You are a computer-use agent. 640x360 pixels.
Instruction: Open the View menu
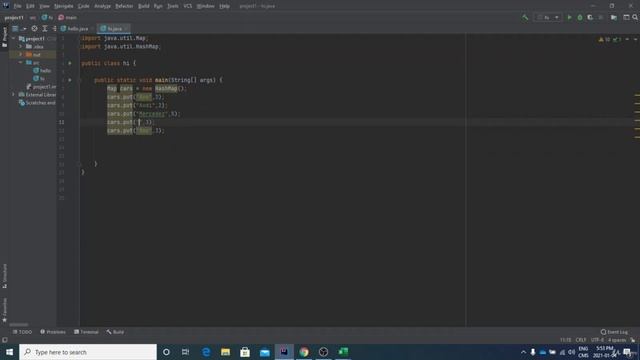click(44, 6)
